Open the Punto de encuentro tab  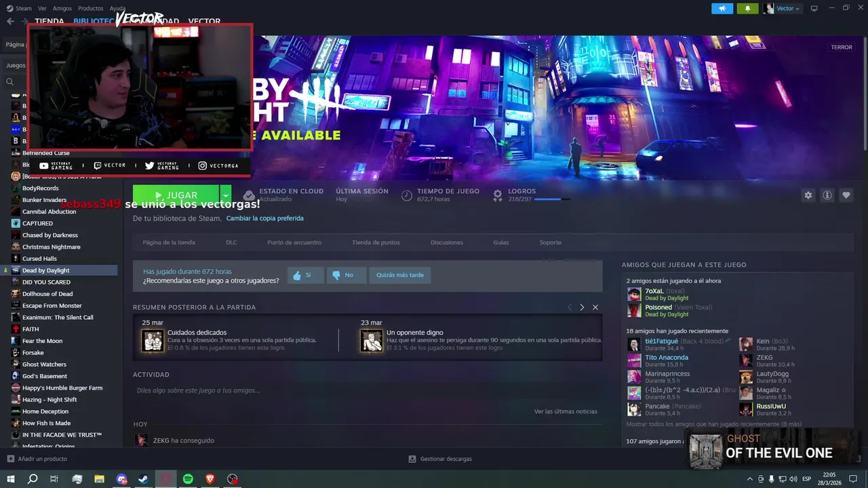tap(294, 242)
